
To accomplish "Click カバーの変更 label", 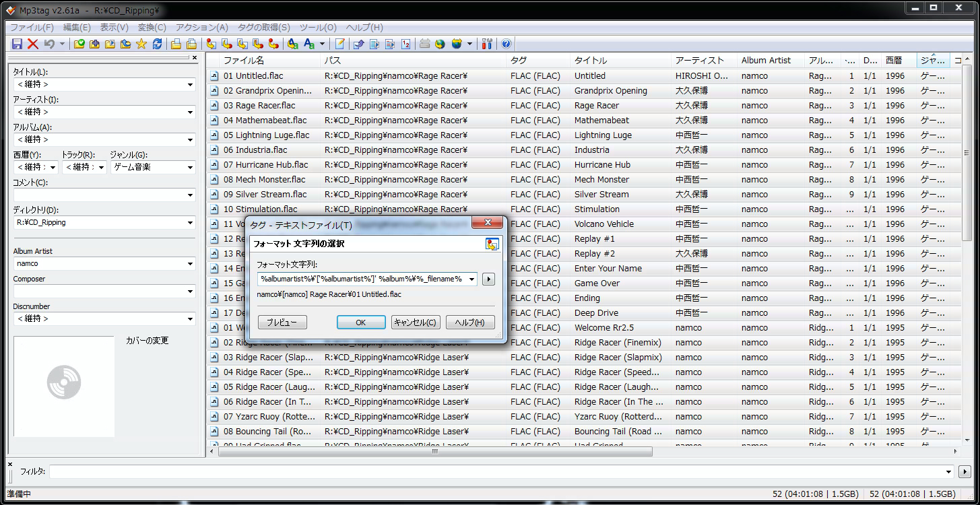I will tap(147, 341).
